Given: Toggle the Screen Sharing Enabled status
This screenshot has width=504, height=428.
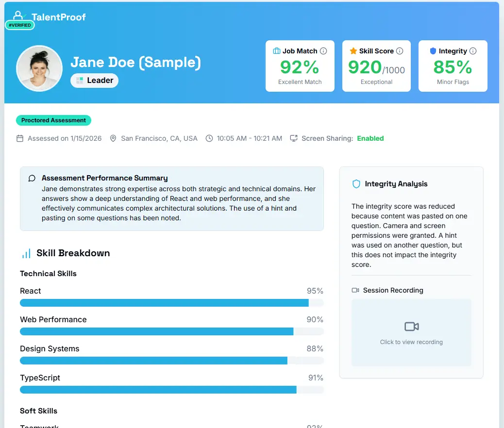Looking at the screenshot, I should click(x=370, y=138).
